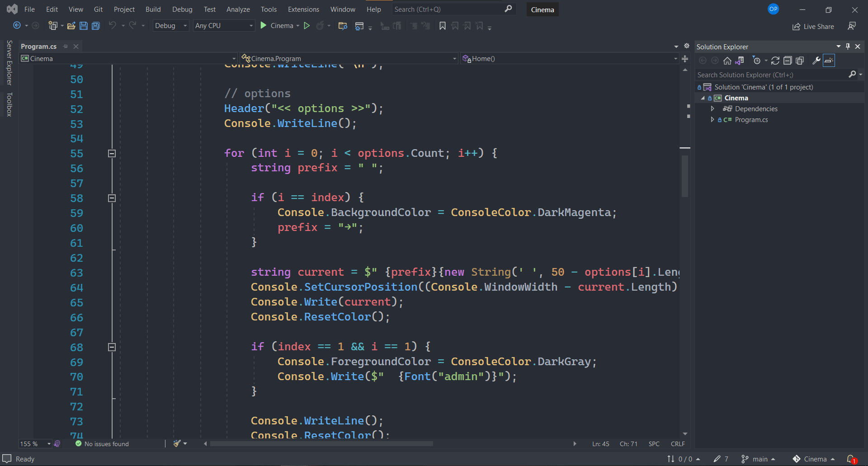Open the Home() member dropdown

(570, 59)
